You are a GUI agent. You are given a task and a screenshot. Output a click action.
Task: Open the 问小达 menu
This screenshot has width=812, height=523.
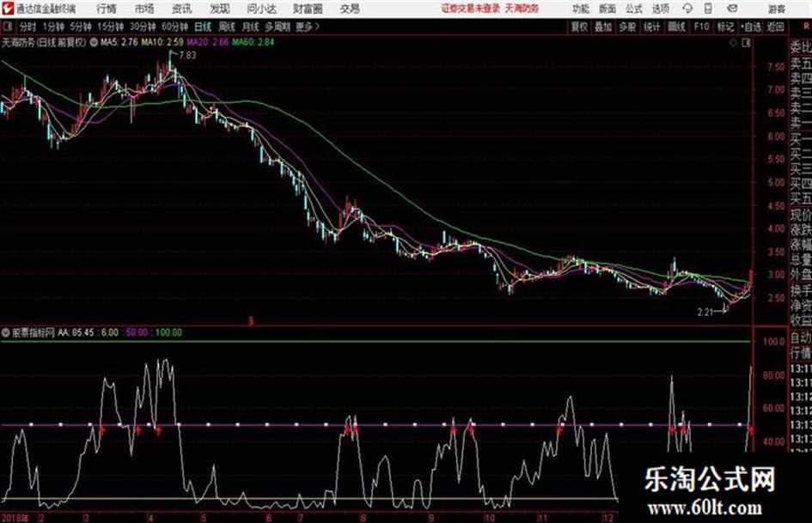click(261, 9)
